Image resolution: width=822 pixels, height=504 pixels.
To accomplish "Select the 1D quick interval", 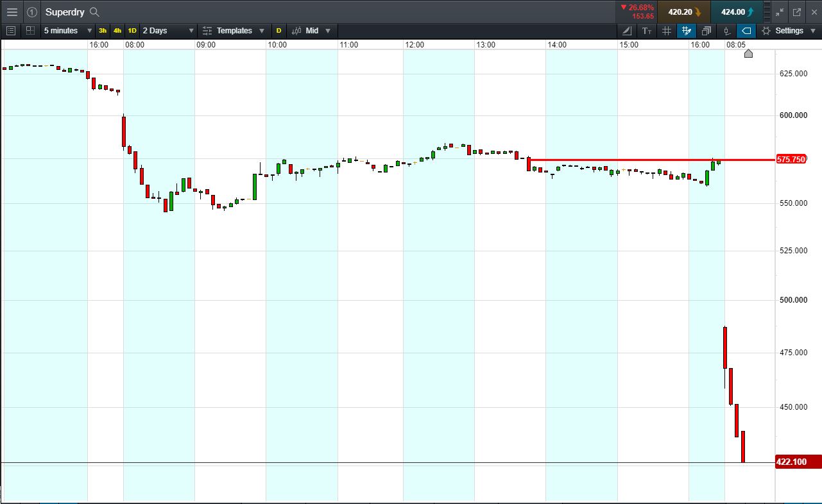I will point(132,30).
